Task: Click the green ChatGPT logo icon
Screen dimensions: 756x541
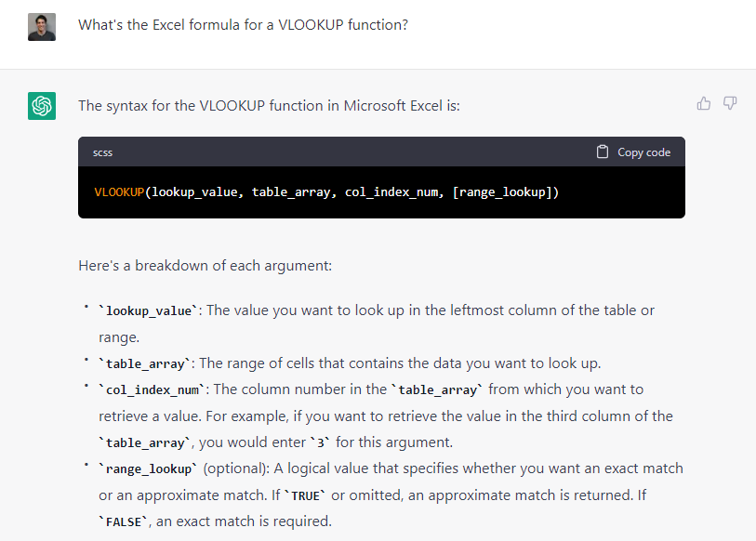Action: pyautogui.click(x=42, y=106)
